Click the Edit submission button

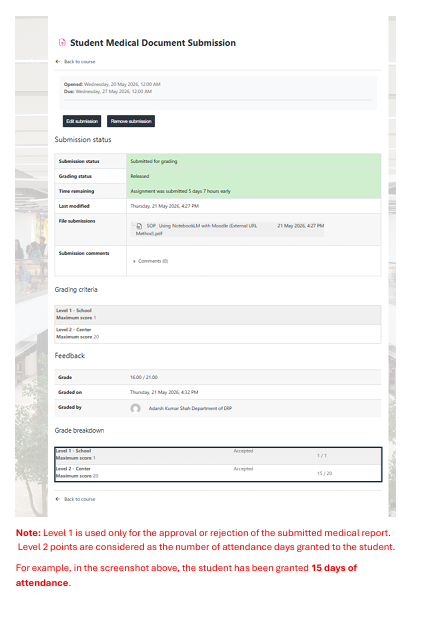click(82, 121)
